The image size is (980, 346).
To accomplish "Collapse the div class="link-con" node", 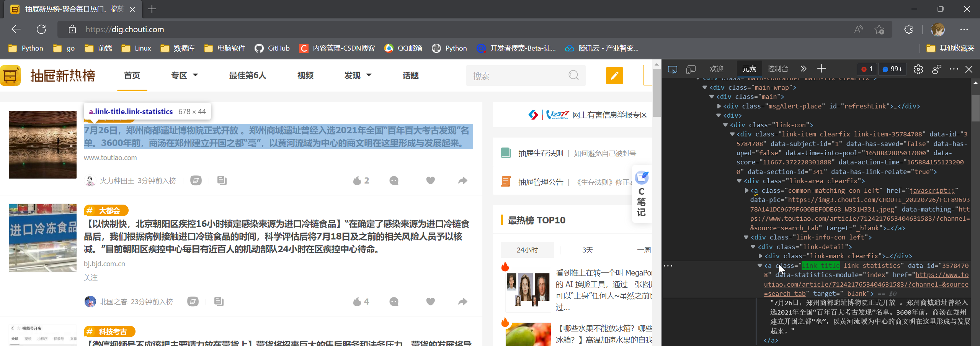I will tap(725, 125).
